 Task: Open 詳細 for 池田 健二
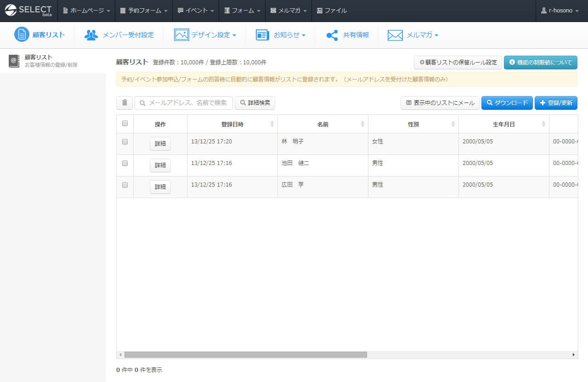(x=160, y=165)
